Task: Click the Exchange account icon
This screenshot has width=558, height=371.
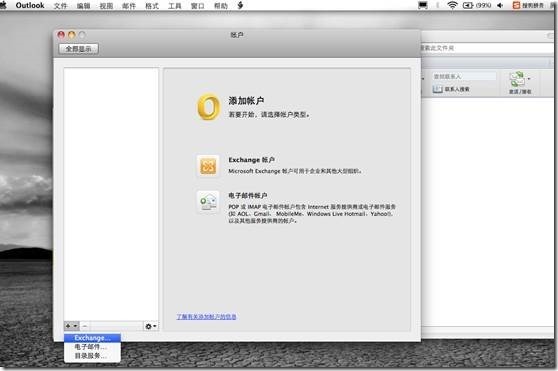Action: click(208, 166)
